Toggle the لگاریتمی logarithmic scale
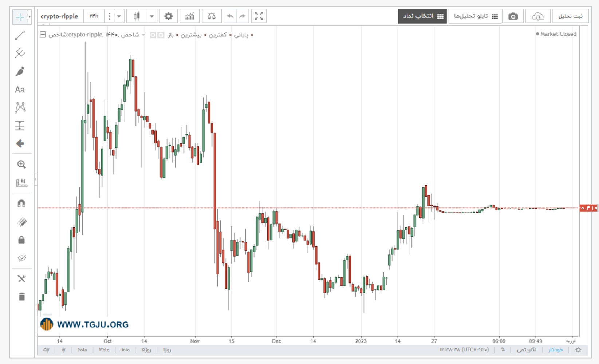Image resolution: width=599 pixels, height=364 pixels. pos(527,350)
